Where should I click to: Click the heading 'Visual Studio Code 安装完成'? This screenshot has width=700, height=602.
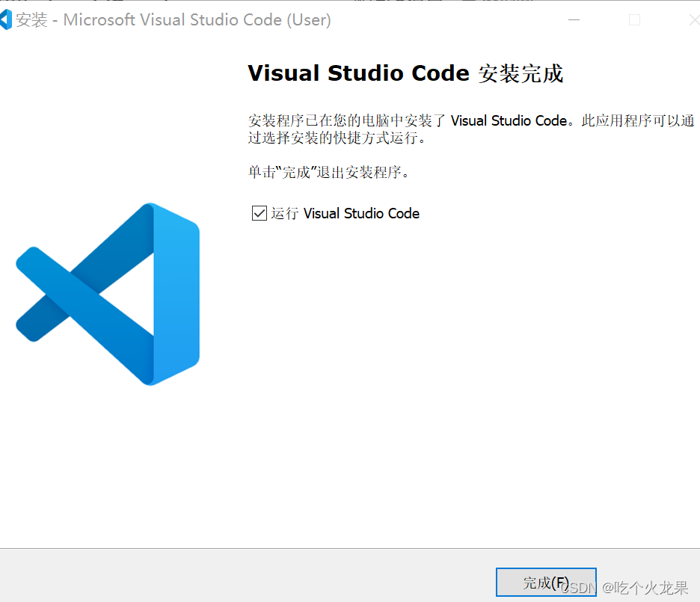pyautogui.click(x=405, y=73)
